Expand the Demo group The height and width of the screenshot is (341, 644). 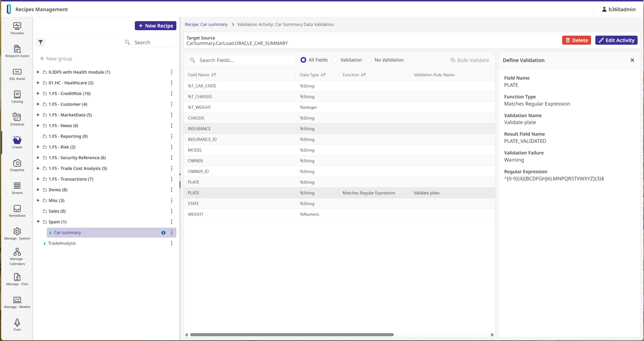click(x=38, y=190)
